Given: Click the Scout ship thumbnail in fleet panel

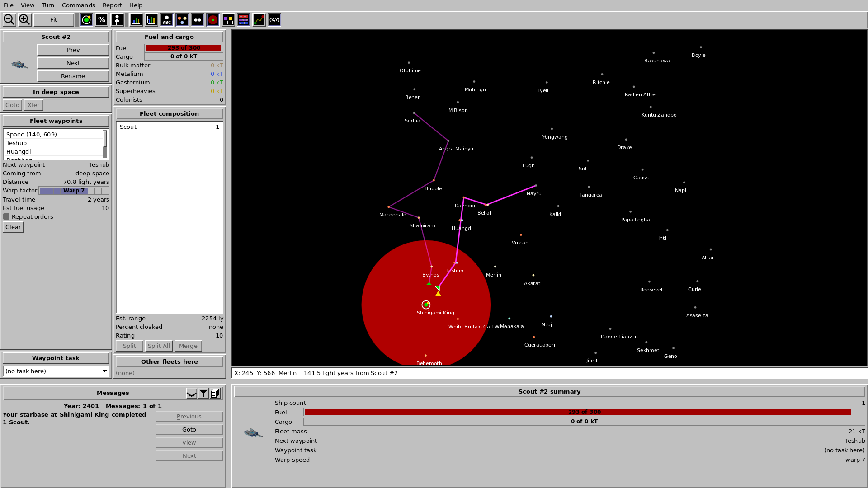Looking at the screenshot, I should [19, 65].
